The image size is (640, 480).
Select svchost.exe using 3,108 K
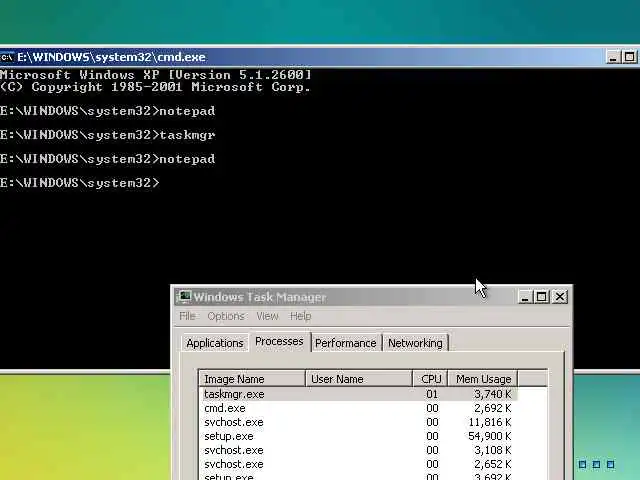(358, 450)
